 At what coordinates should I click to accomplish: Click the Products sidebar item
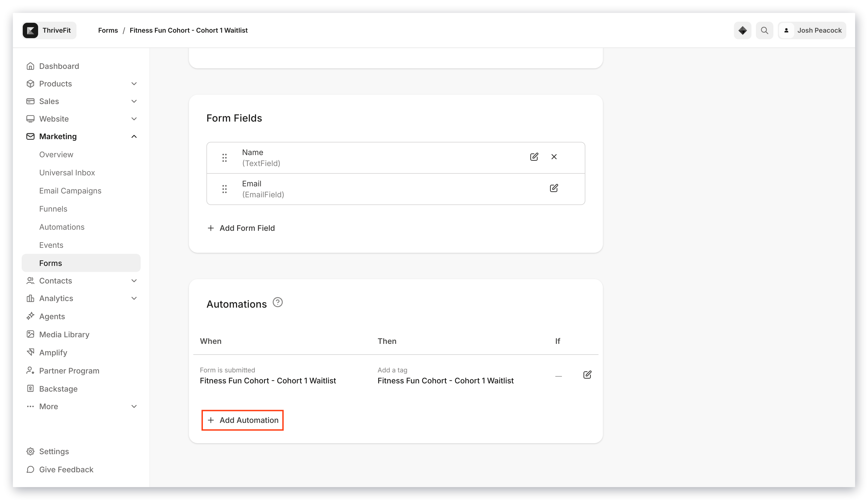point(55,83)
